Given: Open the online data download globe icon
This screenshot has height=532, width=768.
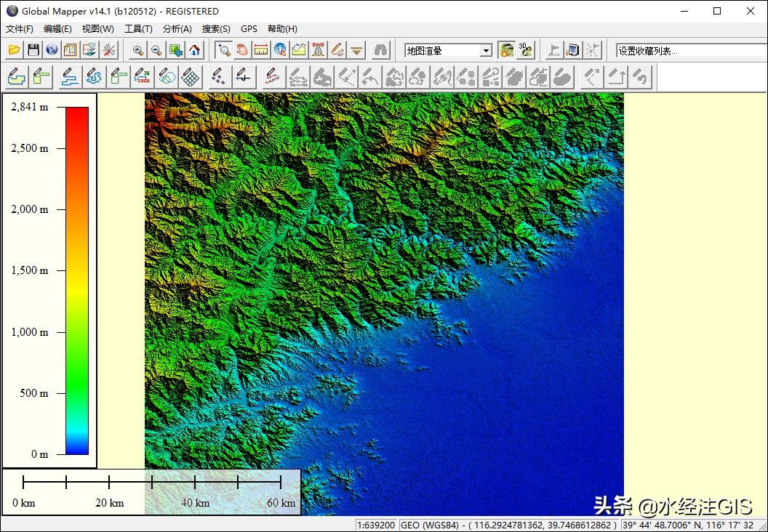Looking at the screenshot, I should 52,50.
